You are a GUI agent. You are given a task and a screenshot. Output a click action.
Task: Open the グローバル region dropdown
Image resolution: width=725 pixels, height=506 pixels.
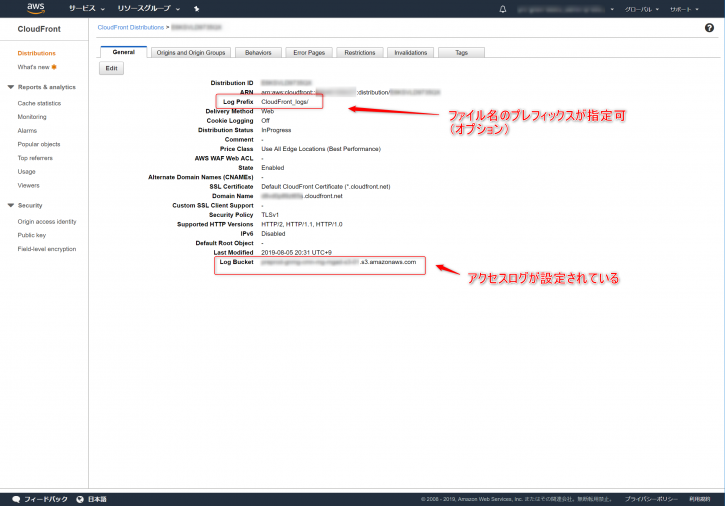coord(642,9)
